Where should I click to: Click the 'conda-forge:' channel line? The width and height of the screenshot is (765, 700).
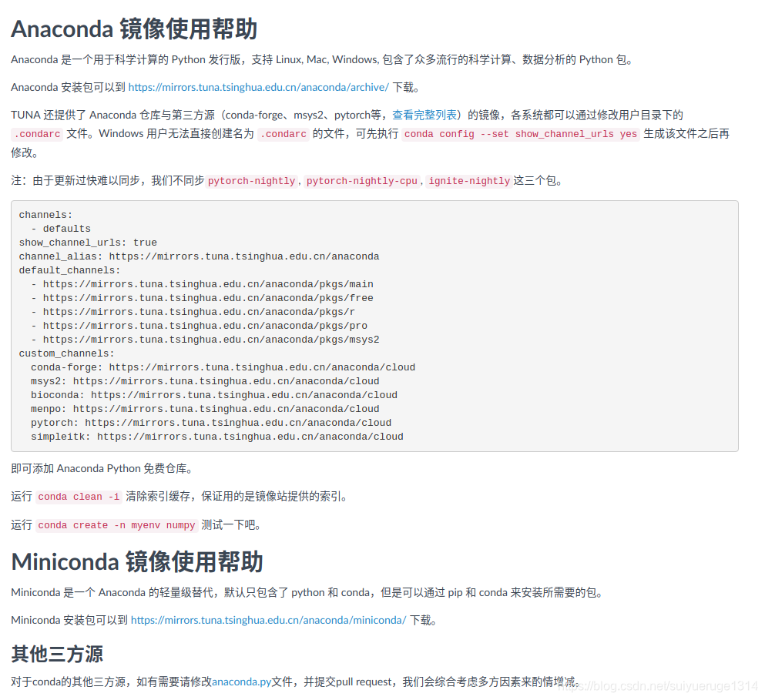coord(223,367)
